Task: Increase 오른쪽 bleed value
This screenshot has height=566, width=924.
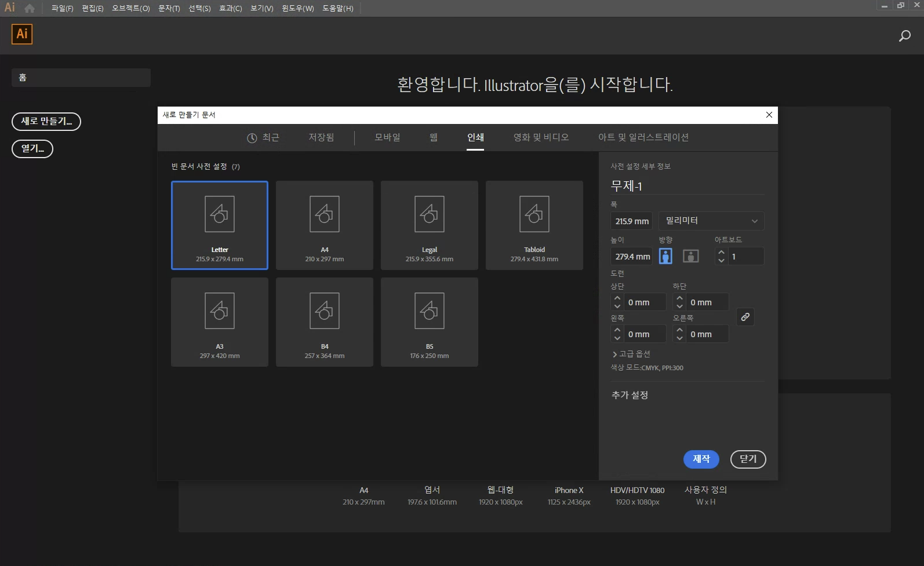Action: pos(679,330)
